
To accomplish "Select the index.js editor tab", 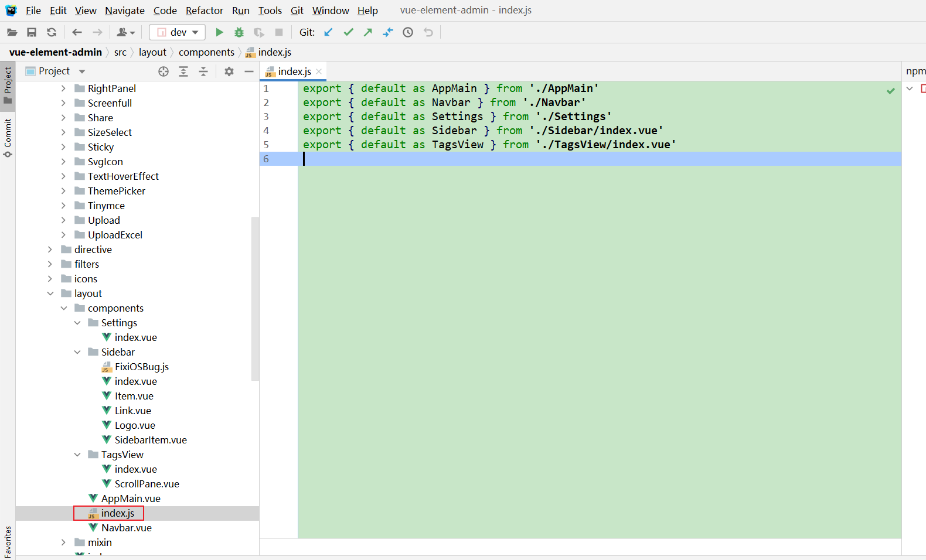I will tap(294, 71).
